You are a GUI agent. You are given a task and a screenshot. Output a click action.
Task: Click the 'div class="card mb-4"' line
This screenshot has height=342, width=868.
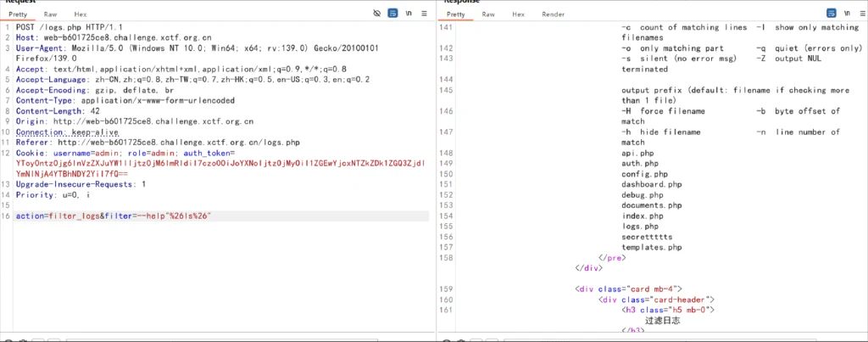point(629,289)
